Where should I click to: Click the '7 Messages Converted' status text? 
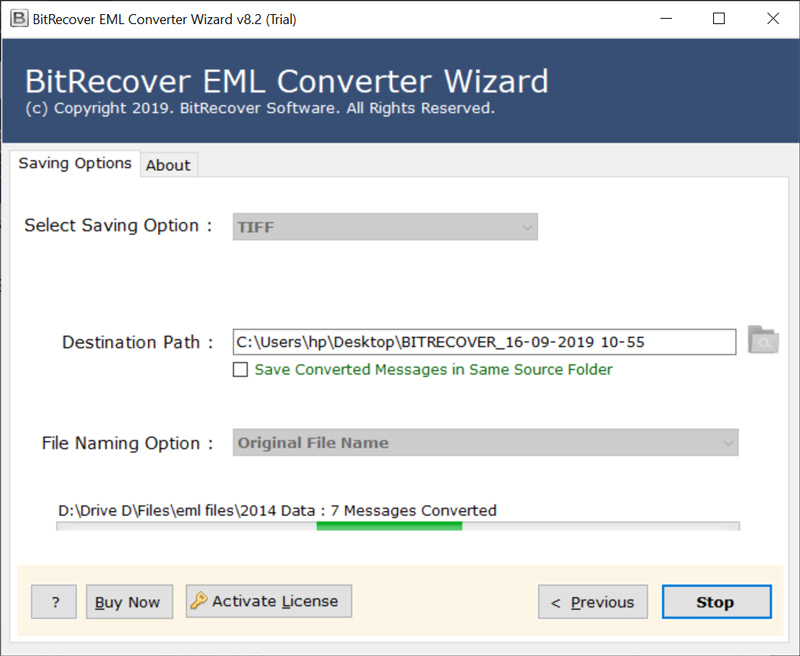click(413, 511)
